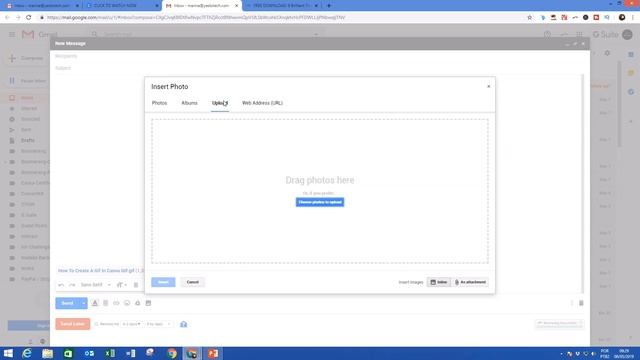Open PowerPoint from the taskbar

click(x=213, y=353)
